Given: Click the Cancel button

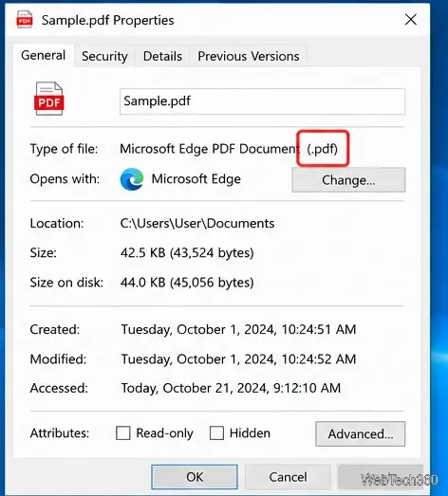Looking at the screenshot, I should pos(288,477).
